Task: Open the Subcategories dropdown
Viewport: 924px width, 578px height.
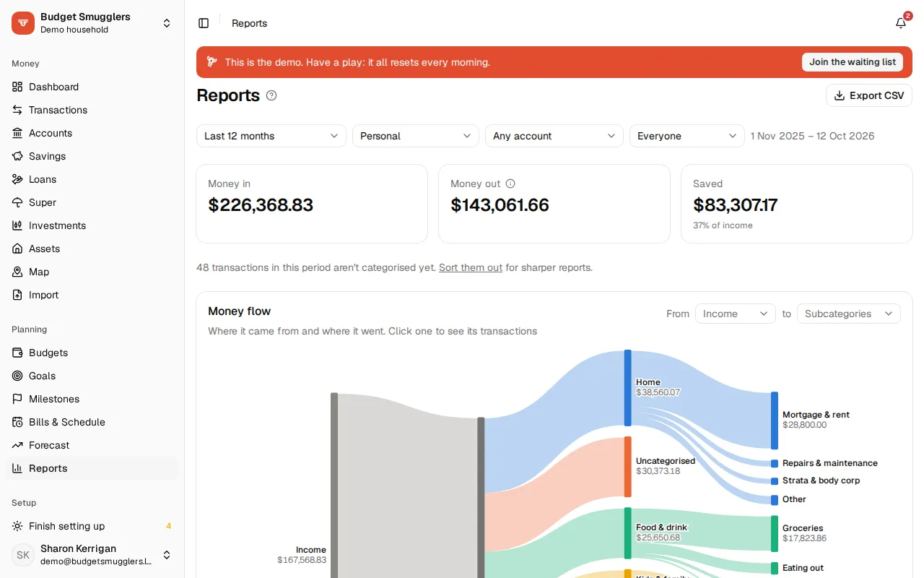Action: coord(849,314)
